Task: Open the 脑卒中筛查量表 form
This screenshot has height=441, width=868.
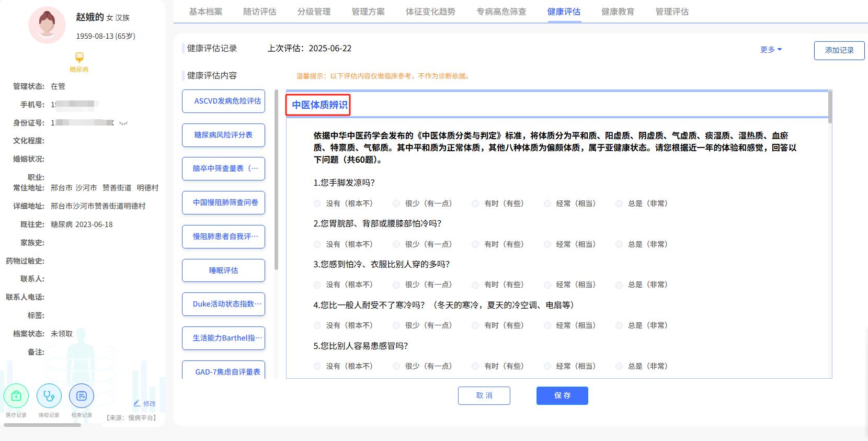Action: [x=223, y=168]
